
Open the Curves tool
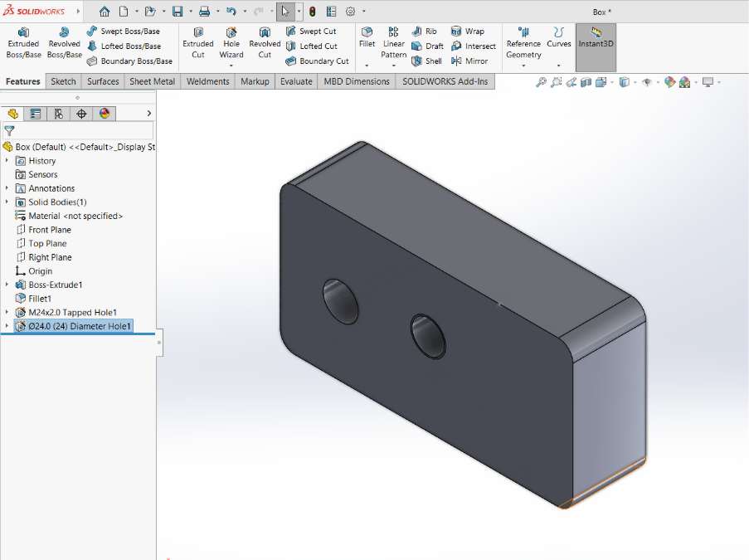pyautogui.click(x=559, y=37)
